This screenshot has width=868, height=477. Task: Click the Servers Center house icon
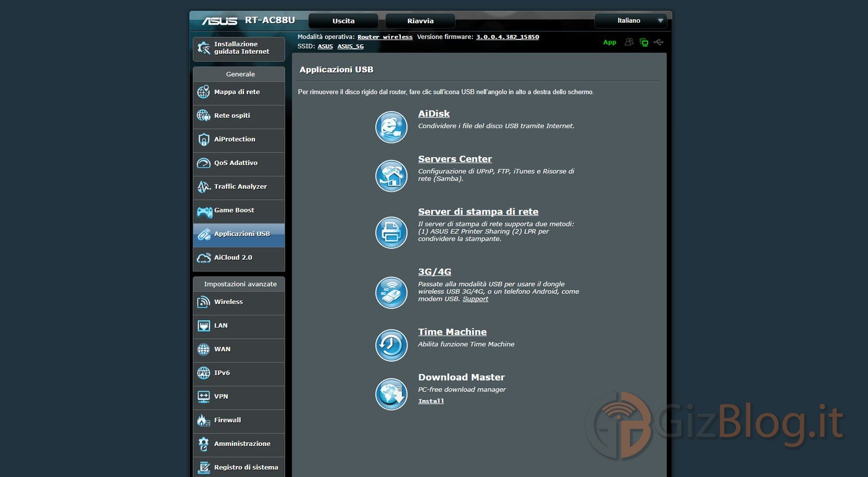(x=391, y=176)
